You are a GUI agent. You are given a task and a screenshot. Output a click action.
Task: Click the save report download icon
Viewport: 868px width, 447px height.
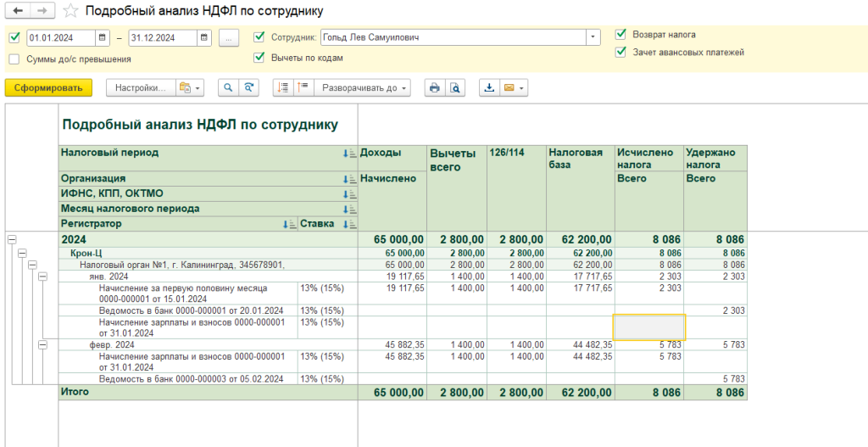489,87
